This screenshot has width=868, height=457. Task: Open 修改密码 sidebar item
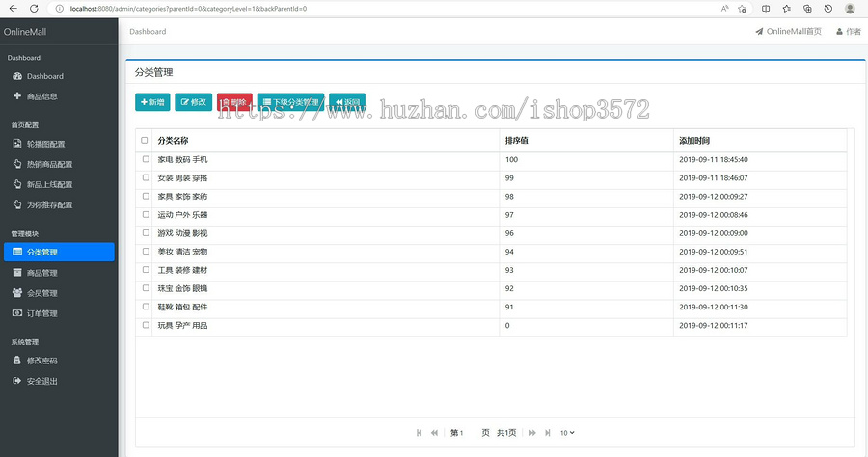click(x=59, y=361)
